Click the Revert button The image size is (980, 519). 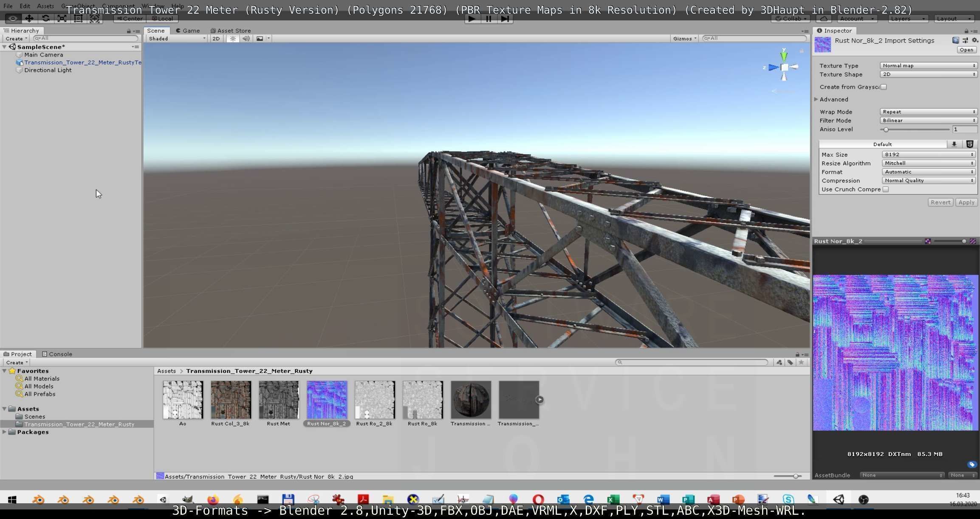(940, 203)
